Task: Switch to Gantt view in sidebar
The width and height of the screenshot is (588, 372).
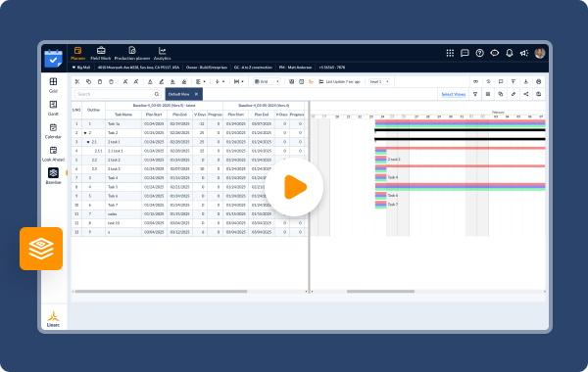Action: point(53,108)
